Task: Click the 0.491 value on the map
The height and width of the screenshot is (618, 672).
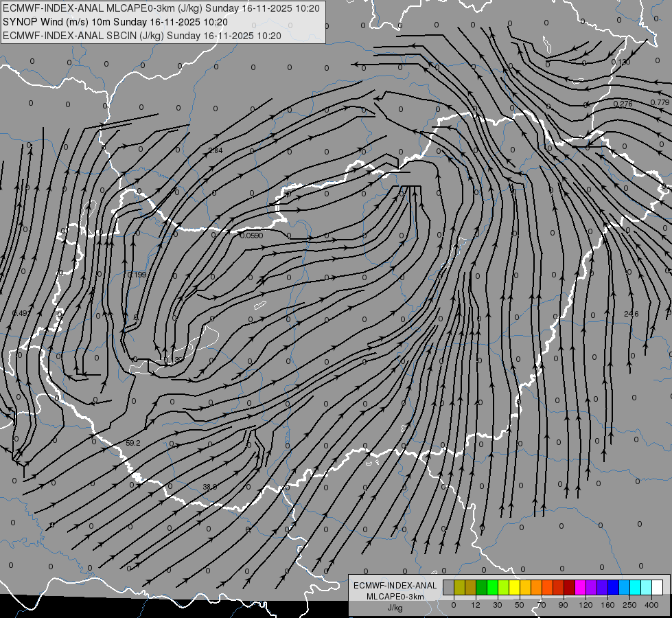Action: coord(20,314)
